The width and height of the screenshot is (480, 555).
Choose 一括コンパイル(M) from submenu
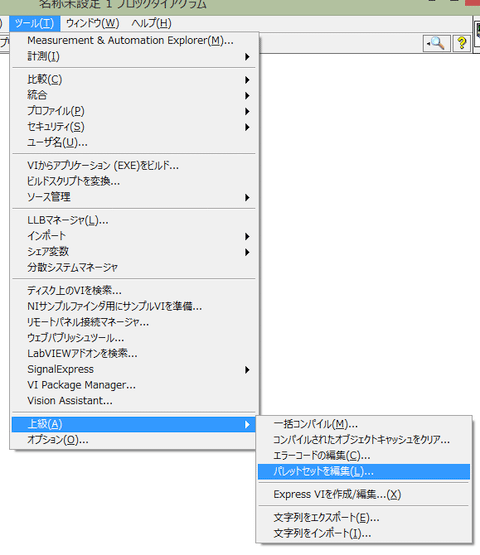pyautogui.click(x=364, y=424)
